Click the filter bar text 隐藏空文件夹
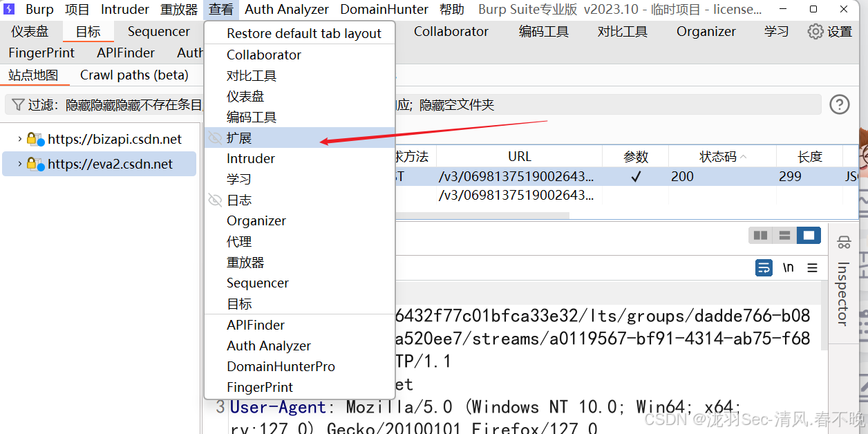This screenshot has width=868, height=434. pos(457,105)
